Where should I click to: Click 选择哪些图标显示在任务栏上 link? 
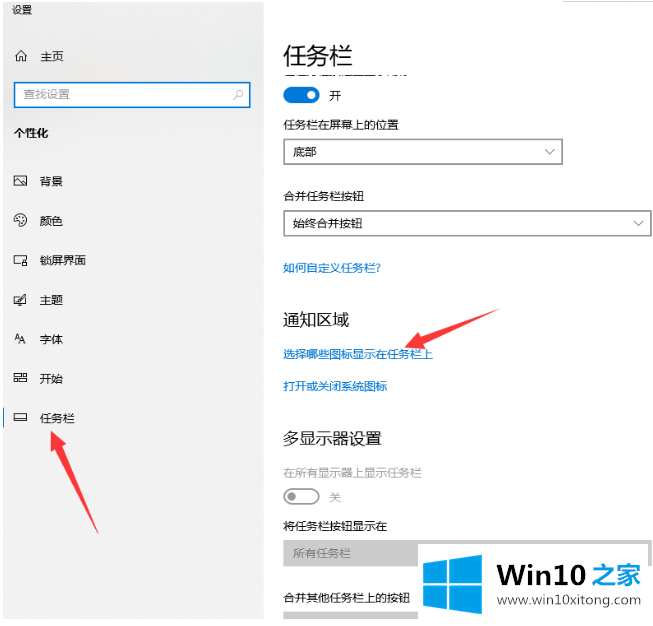click(358, 354)
